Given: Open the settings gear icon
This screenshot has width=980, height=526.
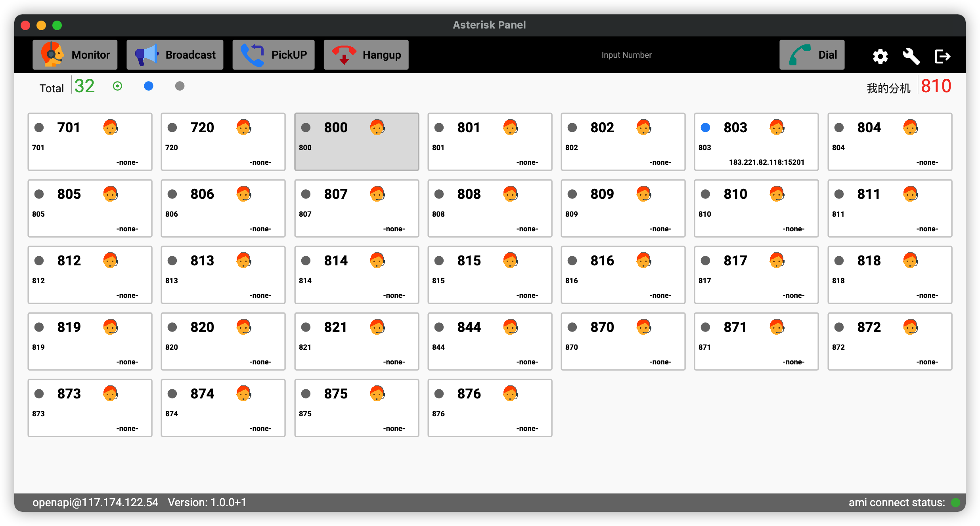Looking at the screenshot, I should pyautogui.click(x=880, y=56).
